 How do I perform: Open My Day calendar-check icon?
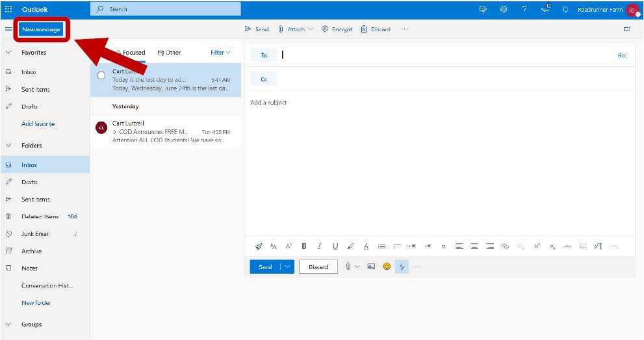tap(483, 9)
